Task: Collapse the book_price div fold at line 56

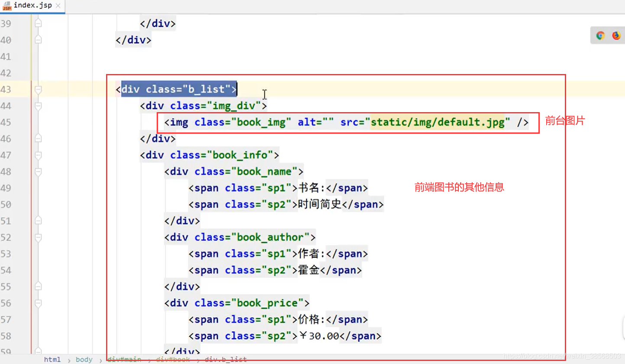Action: point(38,303)
